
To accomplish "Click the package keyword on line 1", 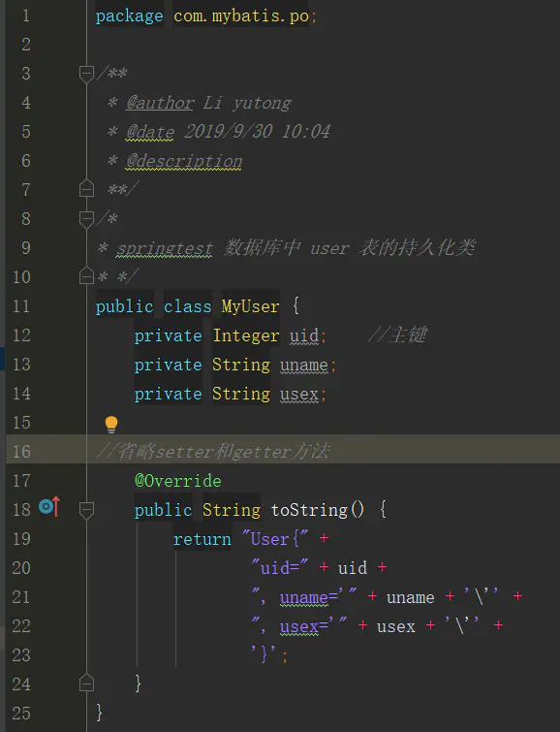I will (129, 16).
